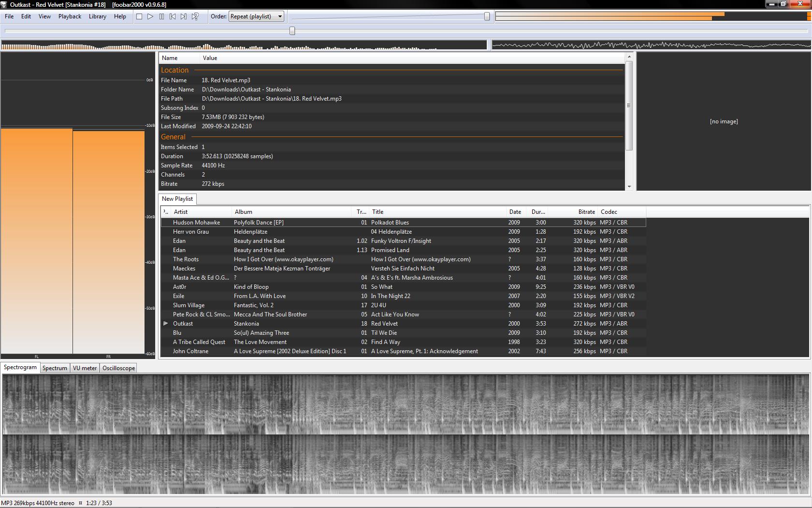Select the Maeckes Versteh Sie Einfach Nicht row

pyautogui.click(x=404, y=269)
